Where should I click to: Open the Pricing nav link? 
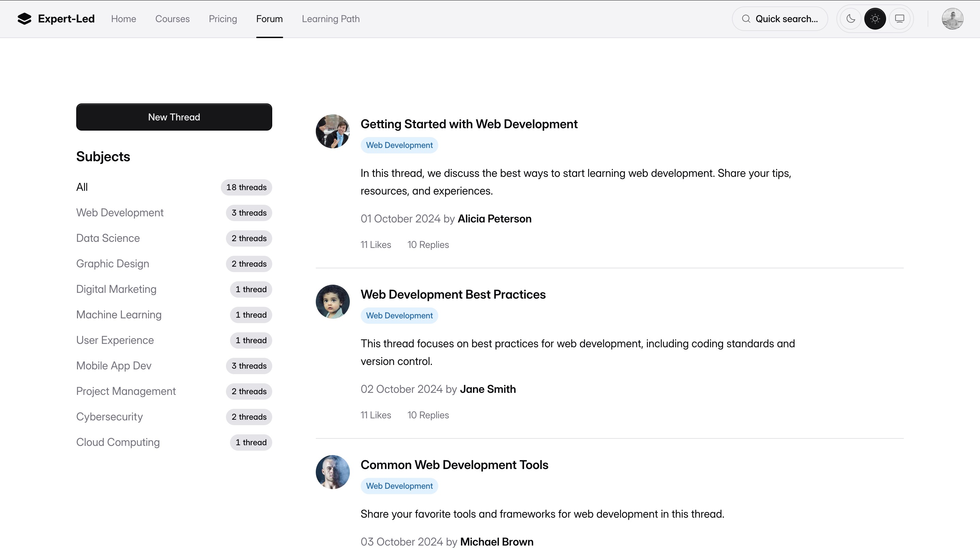(x=223, y=19)
